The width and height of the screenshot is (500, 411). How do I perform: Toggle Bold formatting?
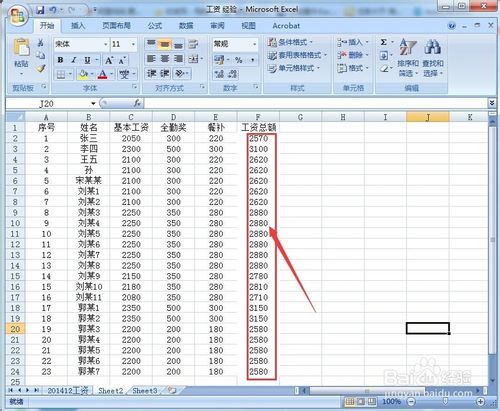[60, 60]
